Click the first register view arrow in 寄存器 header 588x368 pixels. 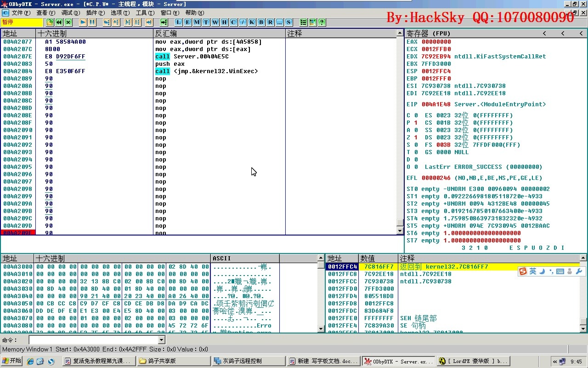point(544,34)
